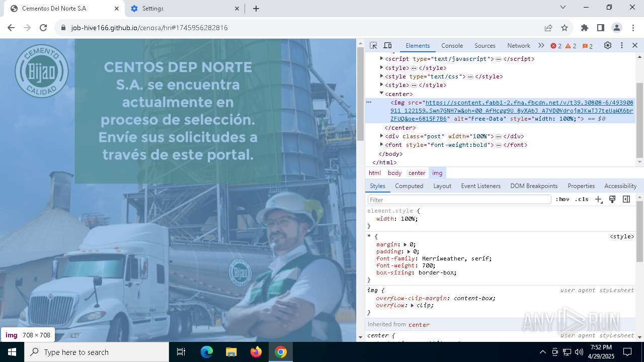
Task: Expand the style type text/css node
Action: [381, 76]
